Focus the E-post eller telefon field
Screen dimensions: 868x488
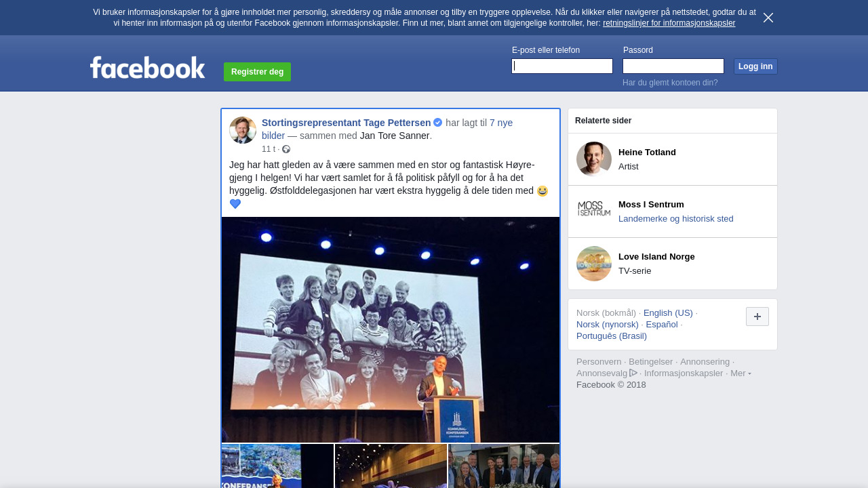tap(562, 66)
